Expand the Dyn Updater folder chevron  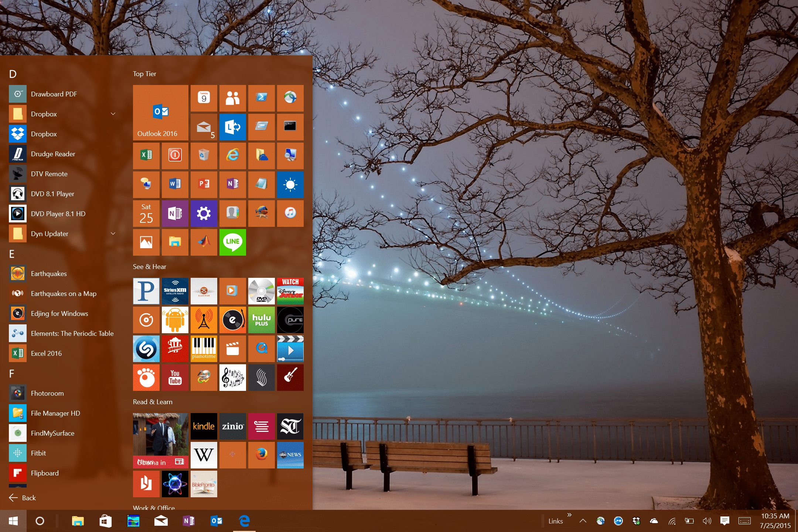[x=113, y=233]
